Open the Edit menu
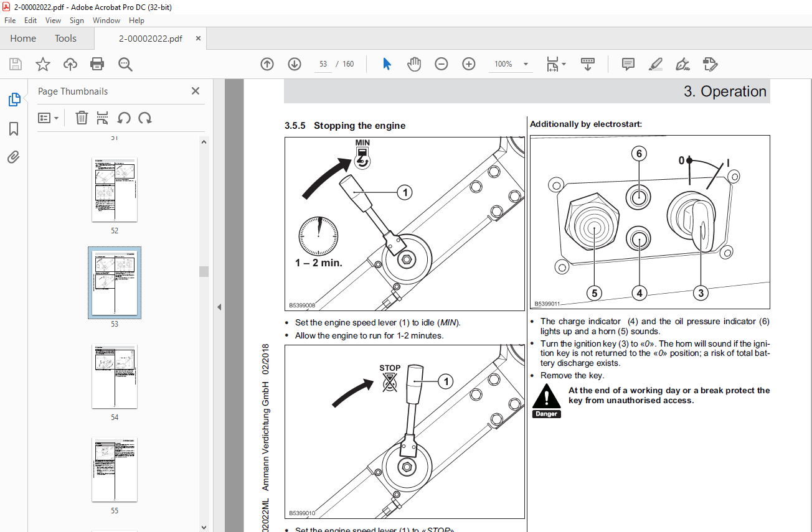Viewport: 812px width, 532px height. (31, 21)
